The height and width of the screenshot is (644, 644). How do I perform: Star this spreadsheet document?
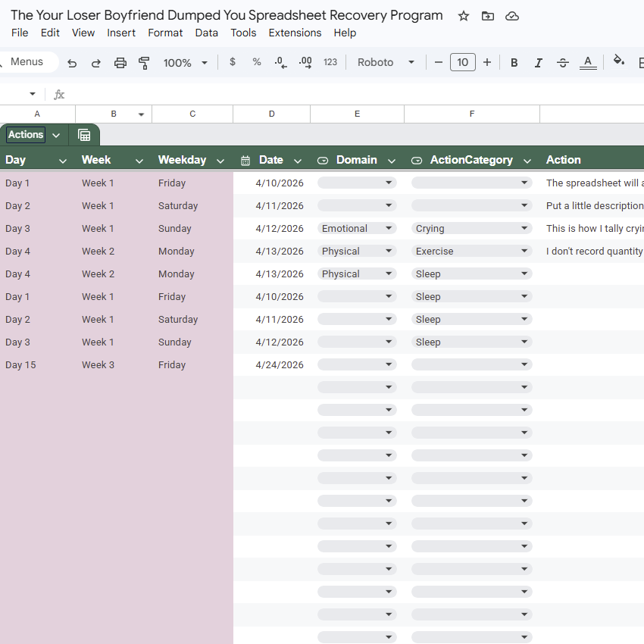click(463, 16)
